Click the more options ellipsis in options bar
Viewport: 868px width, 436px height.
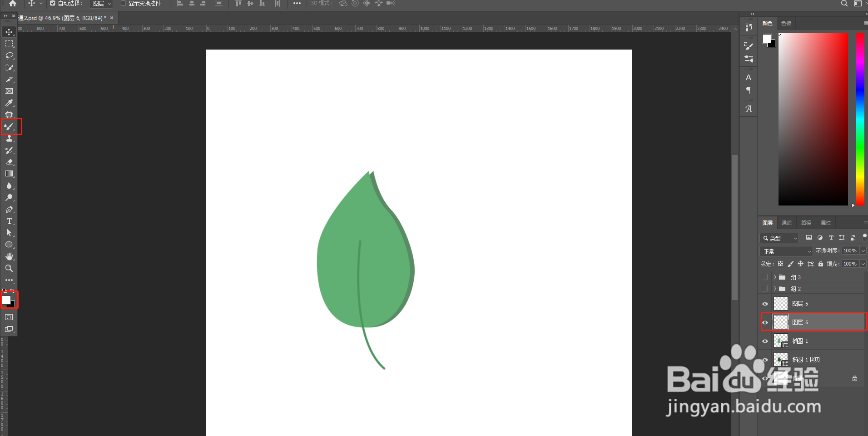tap(297, 3)
